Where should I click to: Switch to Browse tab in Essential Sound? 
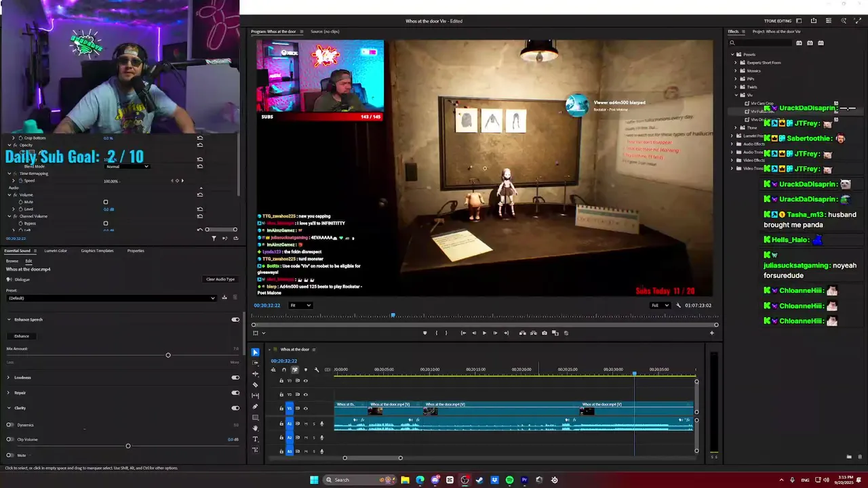[12, 261]
